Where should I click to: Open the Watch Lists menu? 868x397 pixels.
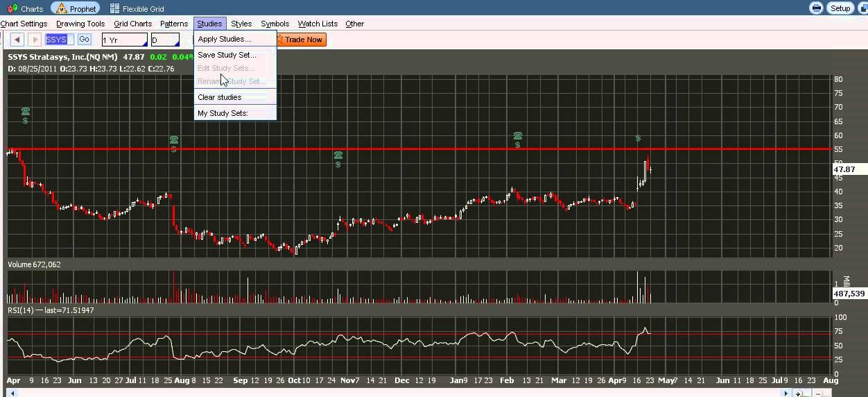[x=318, y=24]
